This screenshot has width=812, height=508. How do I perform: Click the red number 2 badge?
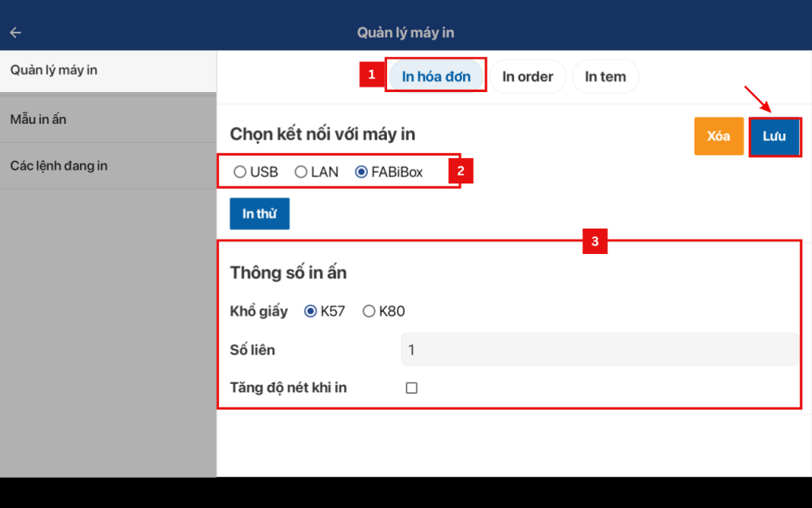461,171
